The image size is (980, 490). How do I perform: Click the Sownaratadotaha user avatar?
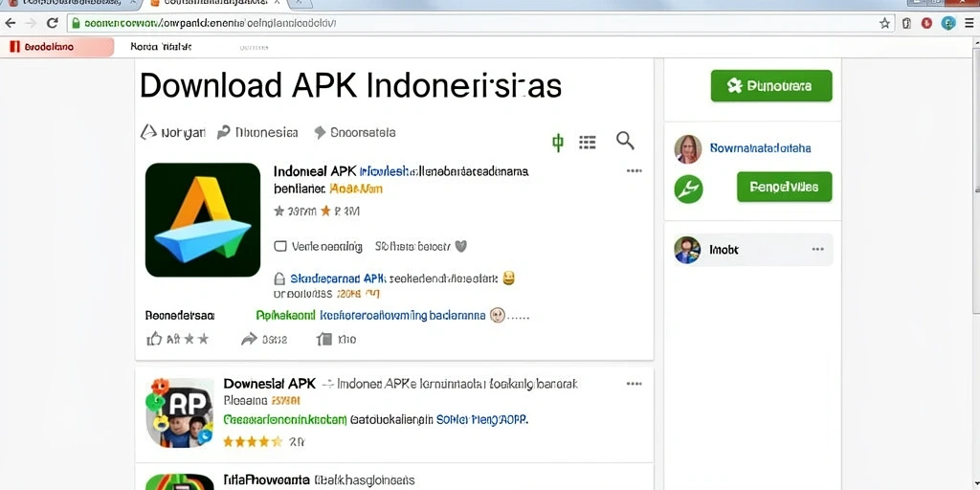tap(687, 148)
